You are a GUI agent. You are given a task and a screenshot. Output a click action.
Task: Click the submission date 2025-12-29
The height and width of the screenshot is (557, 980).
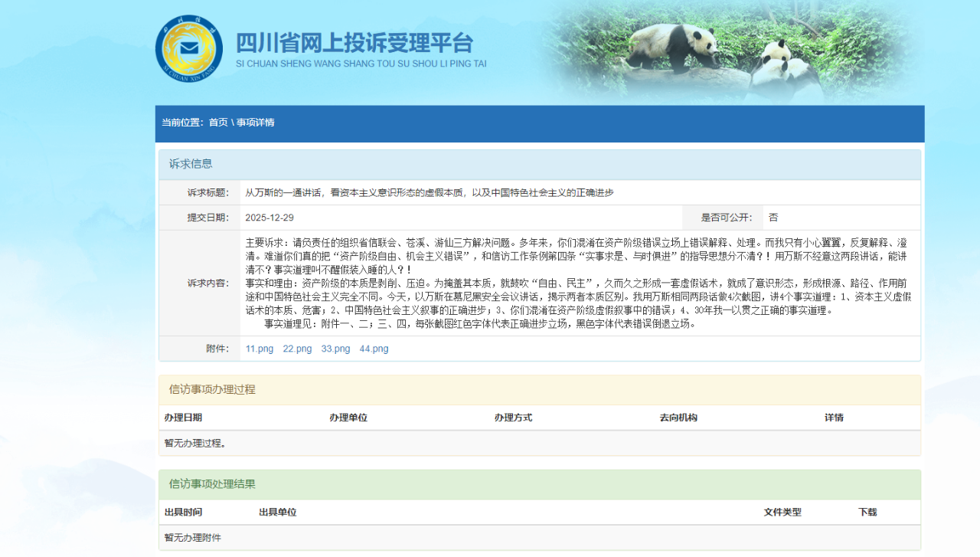coord(269,218)
